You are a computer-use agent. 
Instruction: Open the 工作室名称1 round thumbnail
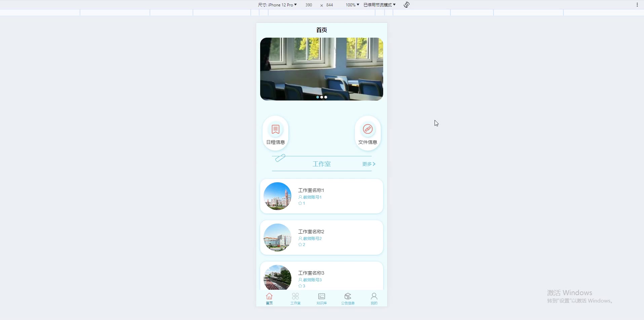pos(277,196)
